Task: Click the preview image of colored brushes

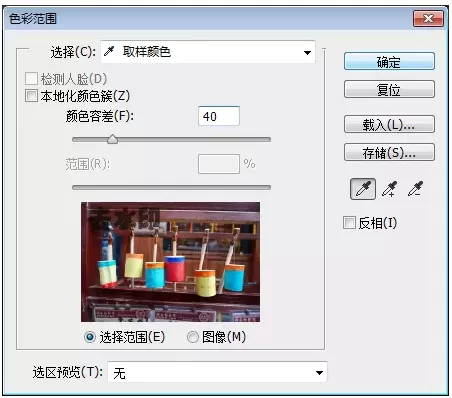Action: point(170,262)
